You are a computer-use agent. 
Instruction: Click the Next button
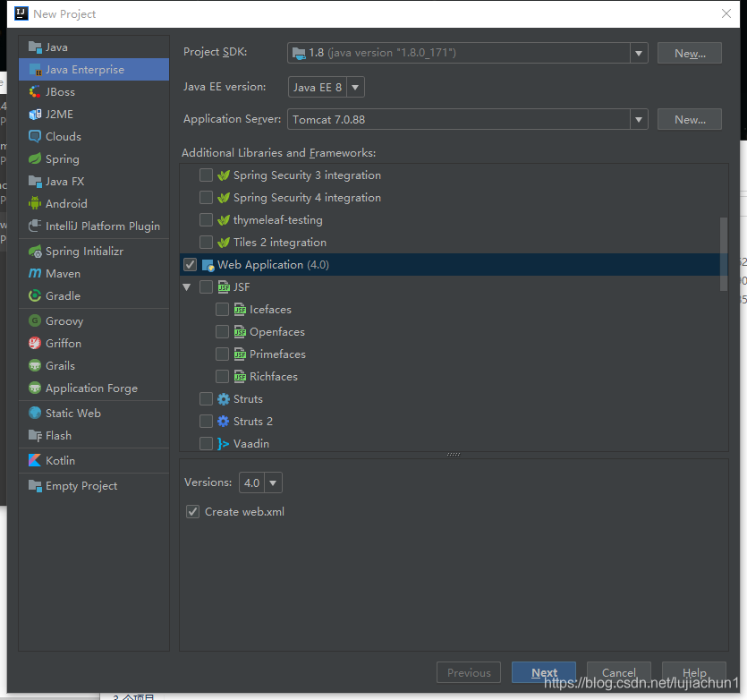(544, 672)
